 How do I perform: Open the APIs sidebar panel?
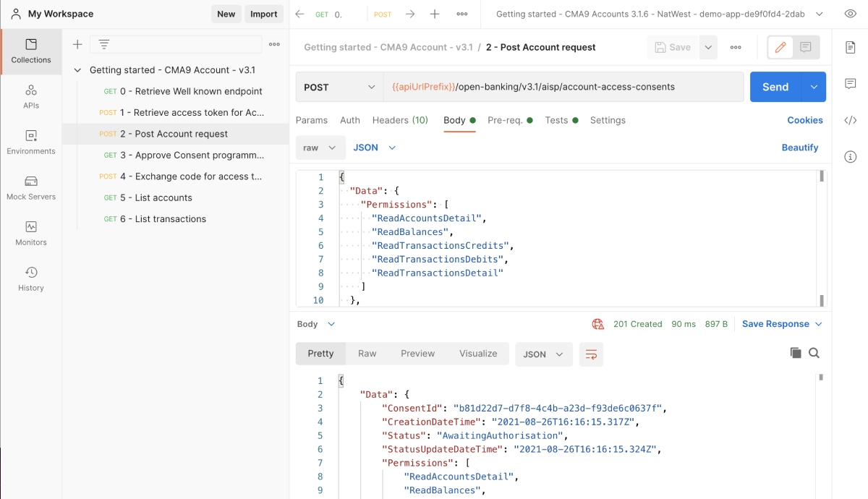click(31, 97)
